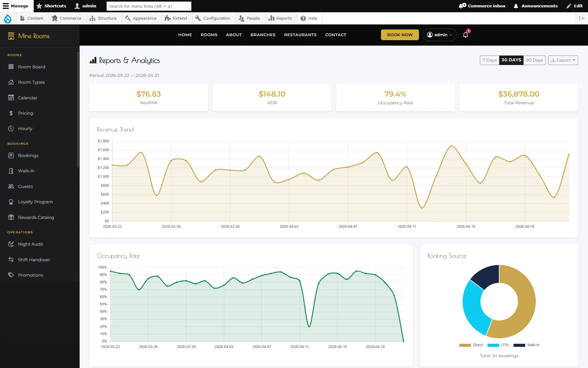Click the admin user toolbar tab
This screenshot has width=588, height=368.
85,6
